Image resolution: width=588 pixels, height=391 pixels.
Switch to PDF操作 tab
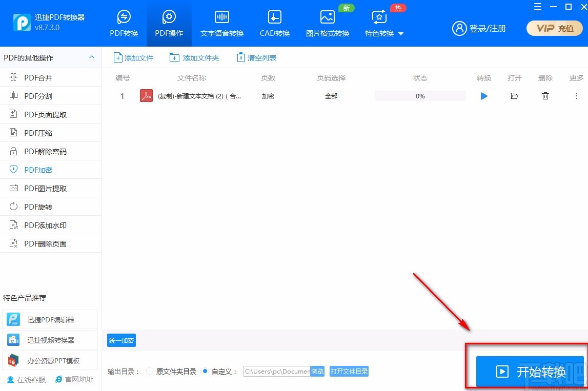click(x=169, y=24)
